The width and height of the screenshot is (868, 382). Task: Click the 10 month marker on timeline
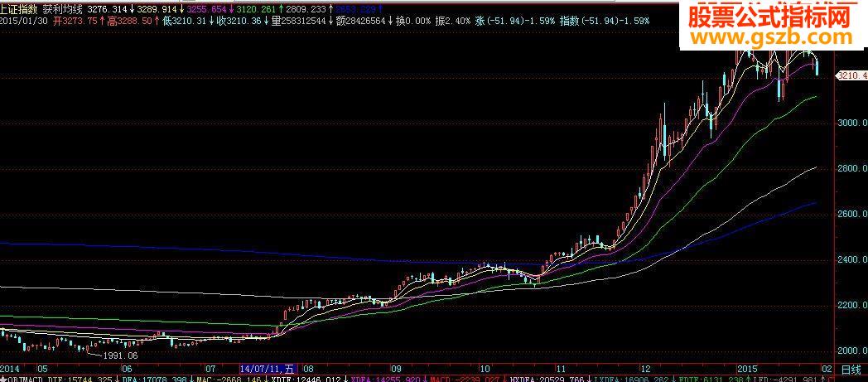point(485,368)
